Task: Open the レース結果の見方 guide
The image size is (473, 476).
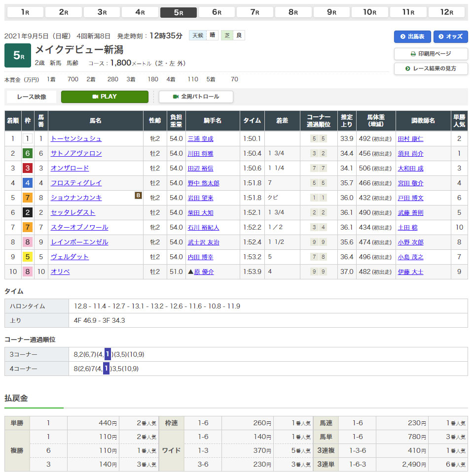Action: click(431, 68)
